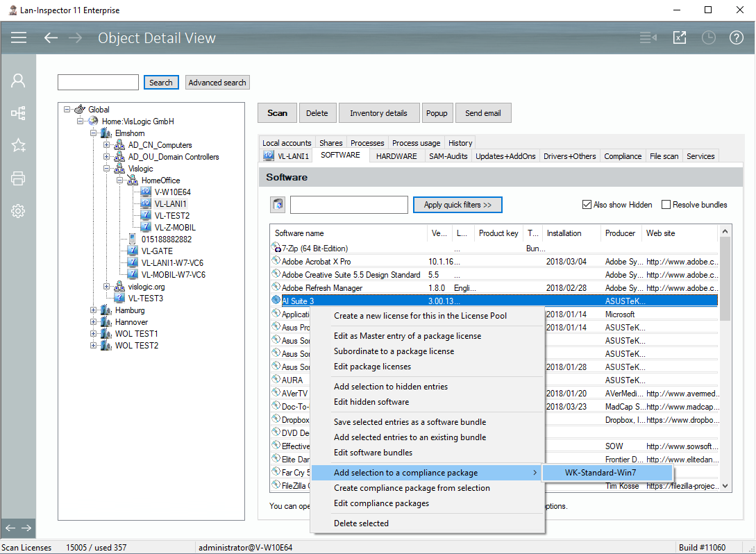Open the favorites star sidebar icon
Screen dimensions: 756x554
18,145
